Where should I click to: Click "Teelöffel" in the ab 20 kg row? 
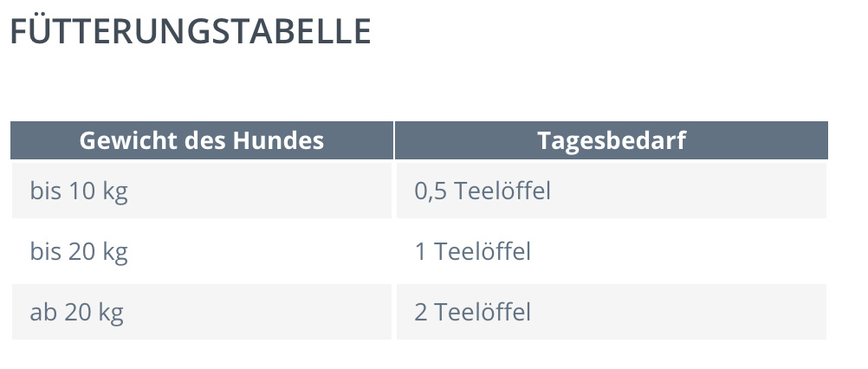483,312
